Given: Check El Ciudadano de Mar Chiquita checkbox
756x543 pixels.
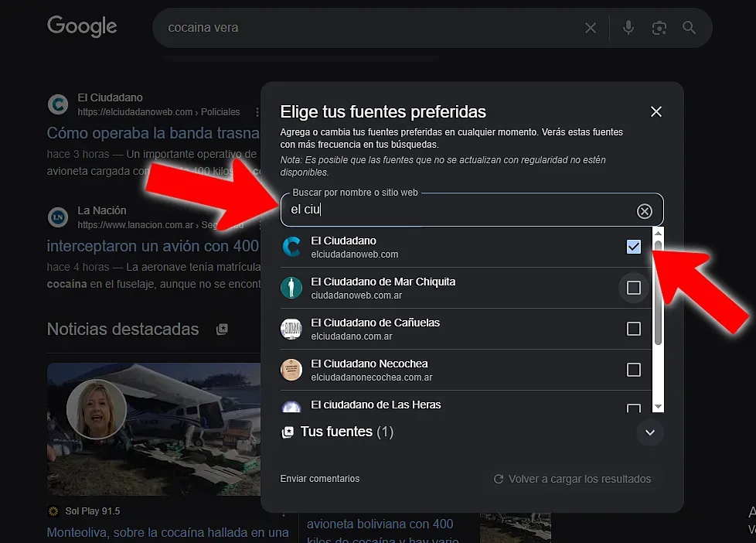Looking at the screenshot, I should (634, 288).
